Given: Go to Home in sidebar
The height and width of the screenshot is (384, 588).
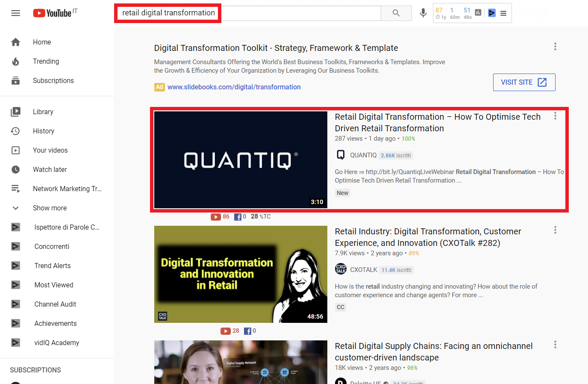Looking at the screenshot, I should tap(57, 42).
